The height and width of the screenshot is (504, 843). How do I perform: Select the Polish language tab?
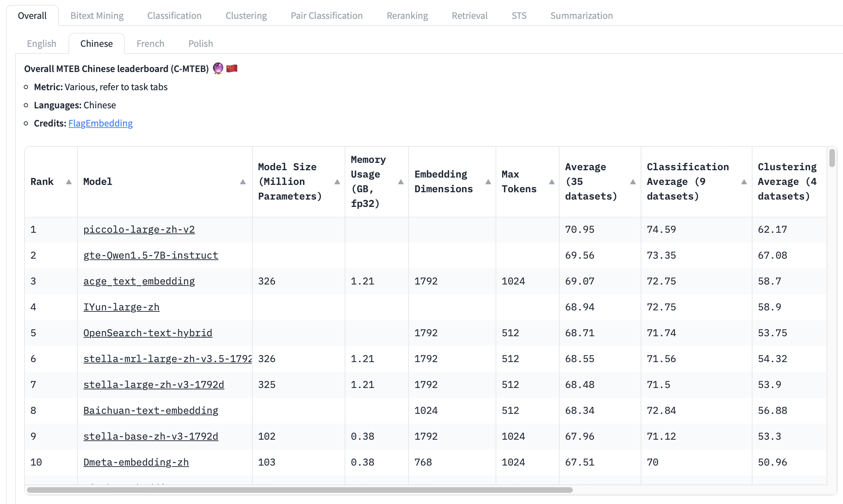point(200,43)
